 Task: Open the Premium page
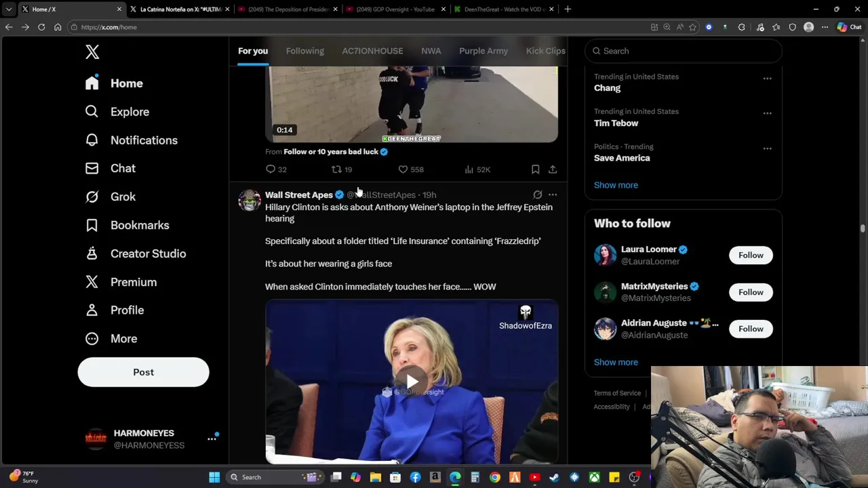(121, 282)
